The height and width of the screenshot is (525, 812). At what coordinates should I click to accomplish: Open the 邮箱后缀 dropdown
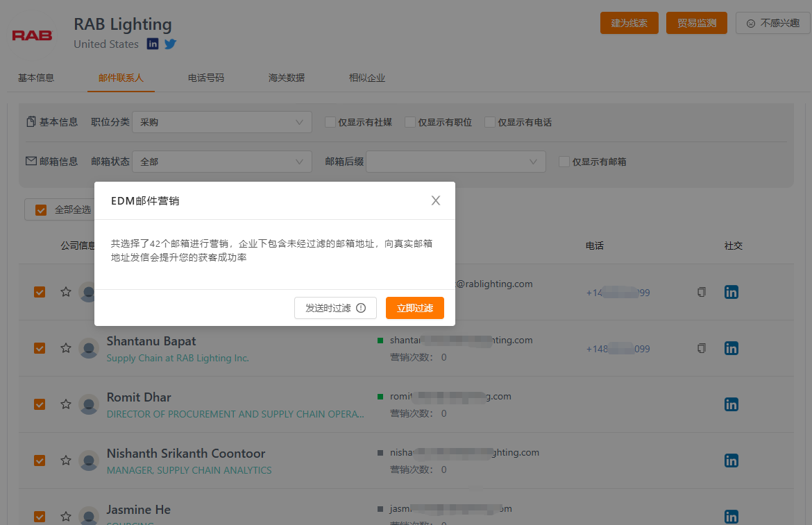456,162
